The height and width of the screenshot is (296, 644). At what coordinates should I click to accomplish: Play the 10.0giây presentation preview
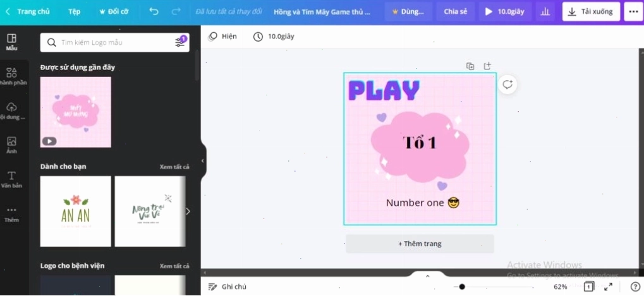(x=505, y=11)
